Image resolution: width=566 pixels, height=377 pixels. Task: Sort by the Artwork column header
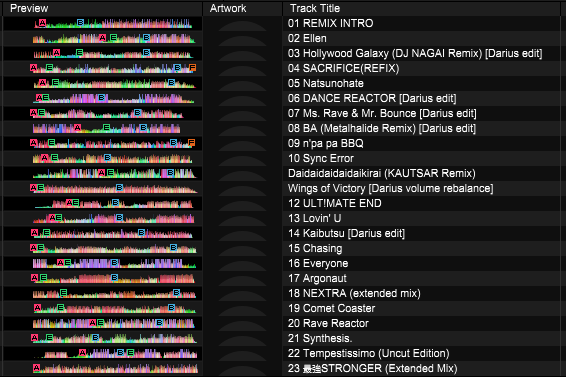[x=228, y=8]
